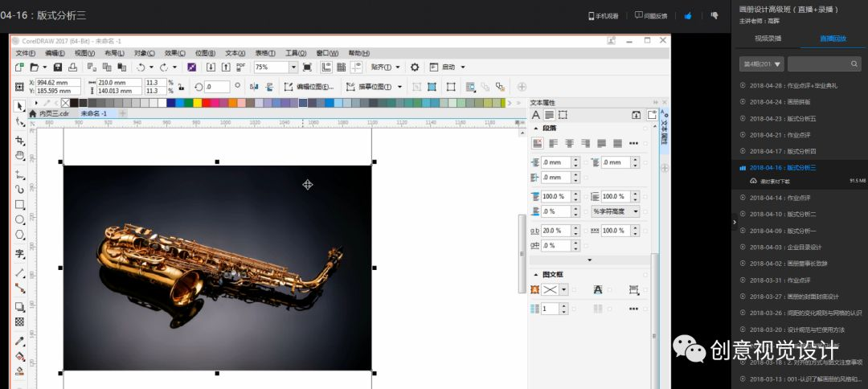Click 问题反馈 link

651,16
